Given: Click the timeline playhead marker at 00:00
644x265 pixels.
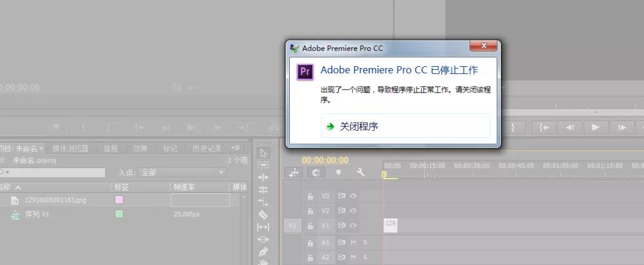Looking at the screenshot, I should pyautogui.click(x=385, y=174).
